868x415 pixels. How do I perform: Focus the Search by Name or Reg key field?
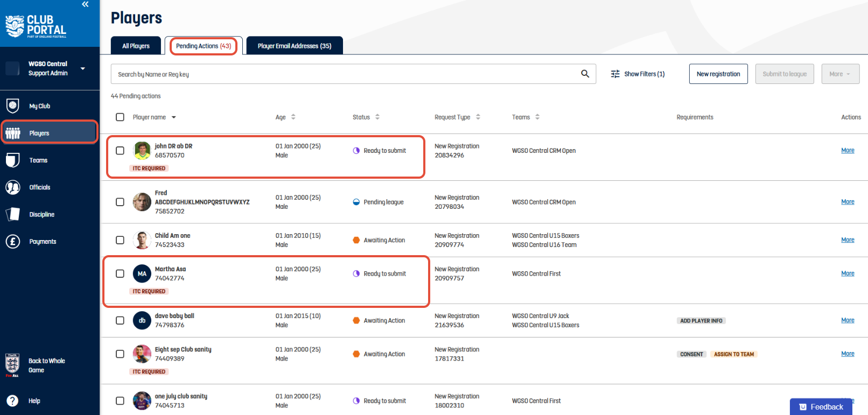(x=353, y=74)
